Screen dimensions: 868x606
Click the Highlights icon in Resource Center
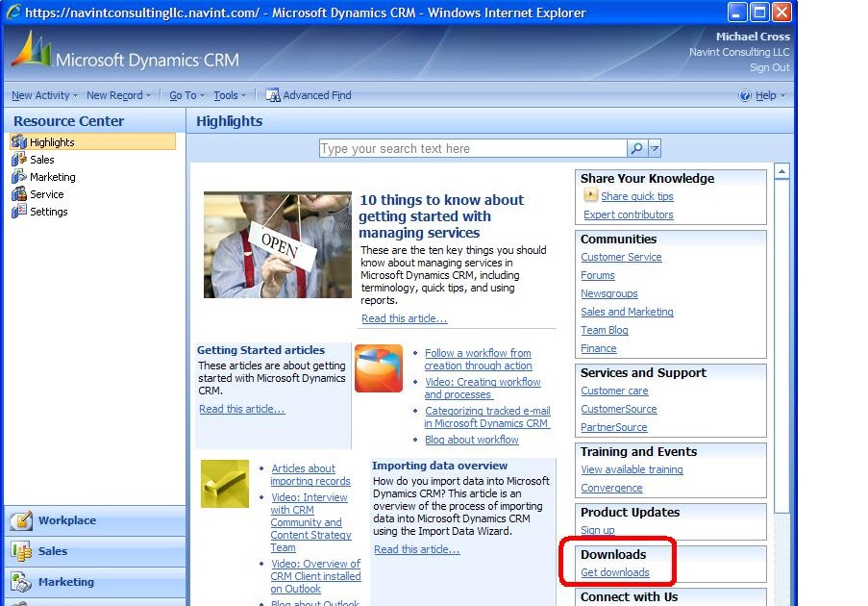click(19, 141)
